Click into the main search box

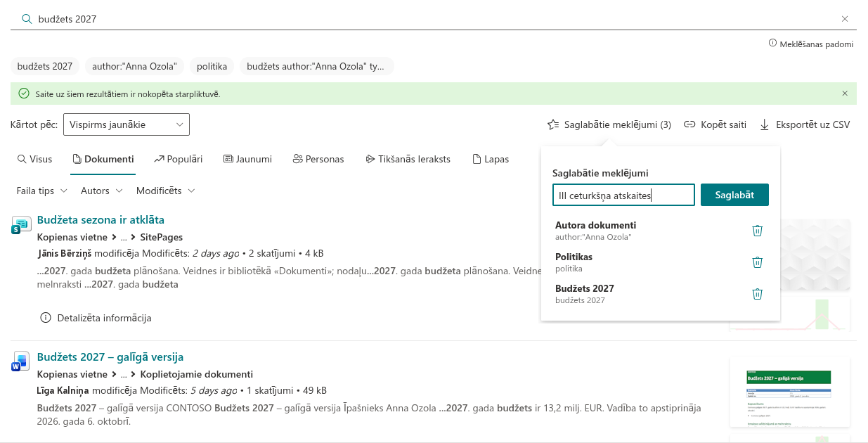coord(434,19)
